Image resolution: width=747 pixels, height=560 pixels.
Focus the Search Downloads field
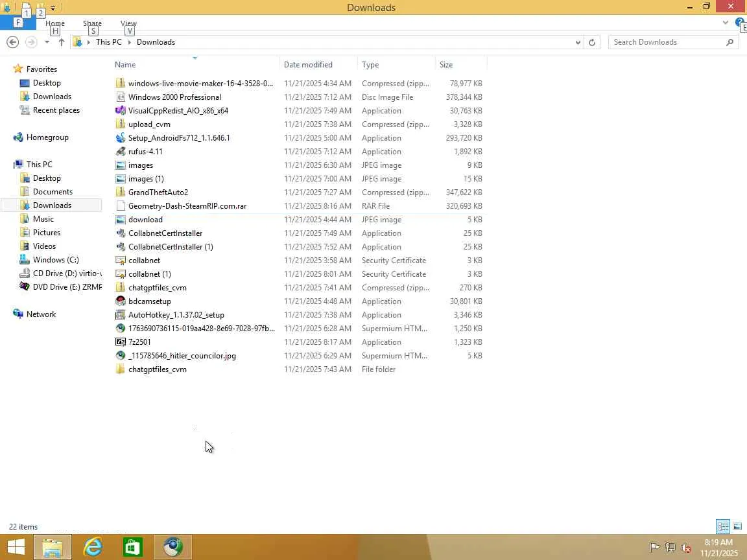tap(673, 42)
